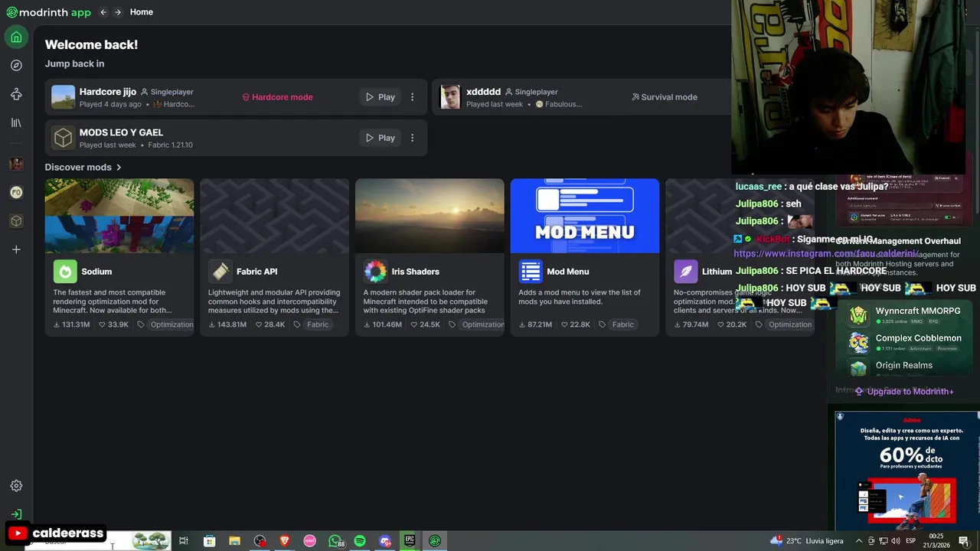The width and height of the screenshot is (980, 551).
Task: Open Spotify from the taskbar
Action: [x=360, y=541]
